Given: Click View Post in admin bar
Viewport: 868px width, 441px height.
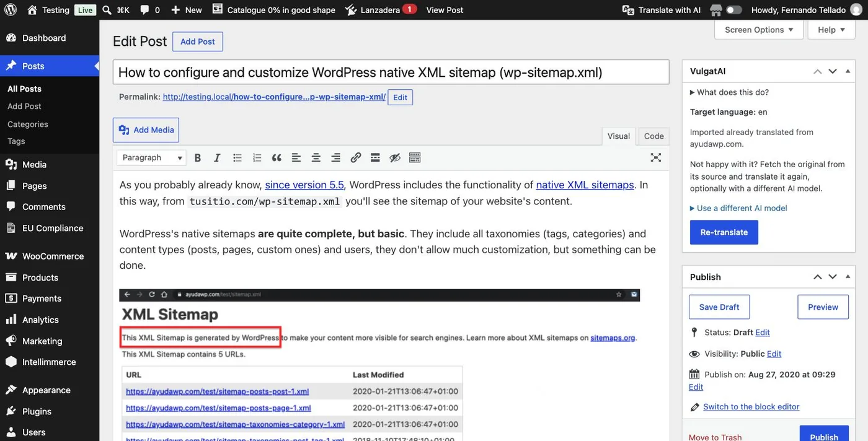Looking at the screenshot, I should coord(445,10).
